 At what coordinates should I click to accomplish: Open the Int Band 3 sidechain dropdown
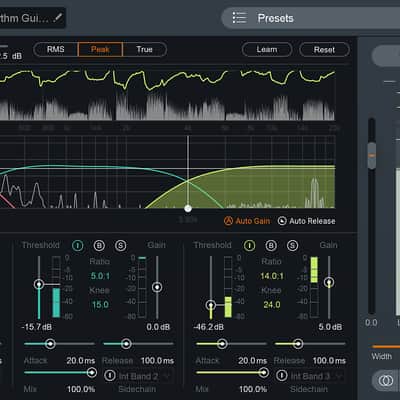(316, 376)
